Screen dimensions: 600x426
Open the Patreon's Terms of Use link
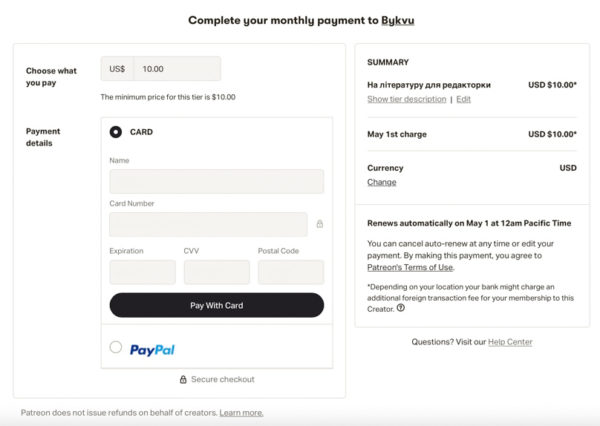coord(410,267)
